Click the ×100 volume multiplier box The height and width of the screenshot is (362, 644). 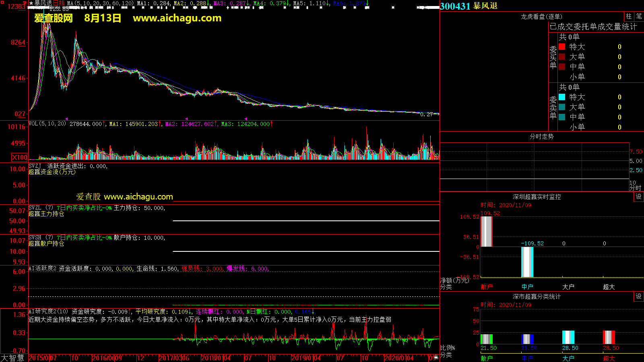(19, 157)
